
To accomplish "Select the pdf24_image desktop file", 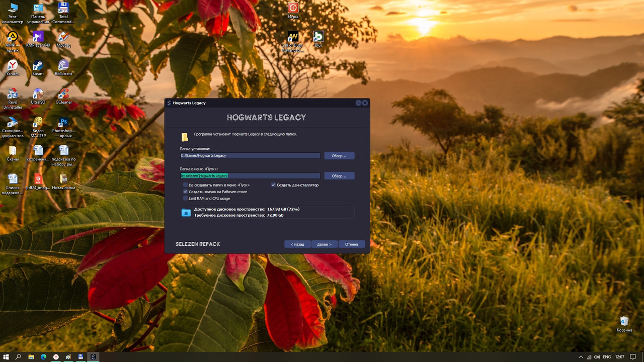I will (38, 182).
